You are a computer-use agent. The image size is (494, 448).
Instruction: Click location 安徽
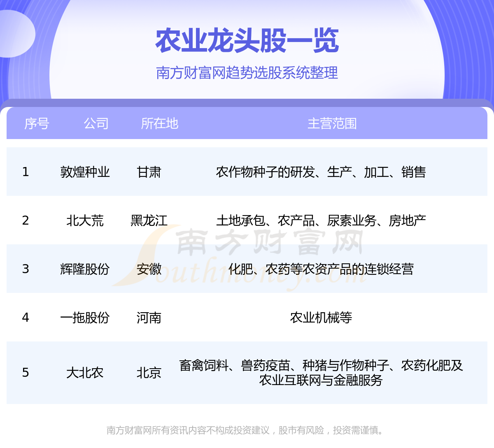tap(149, 269)
